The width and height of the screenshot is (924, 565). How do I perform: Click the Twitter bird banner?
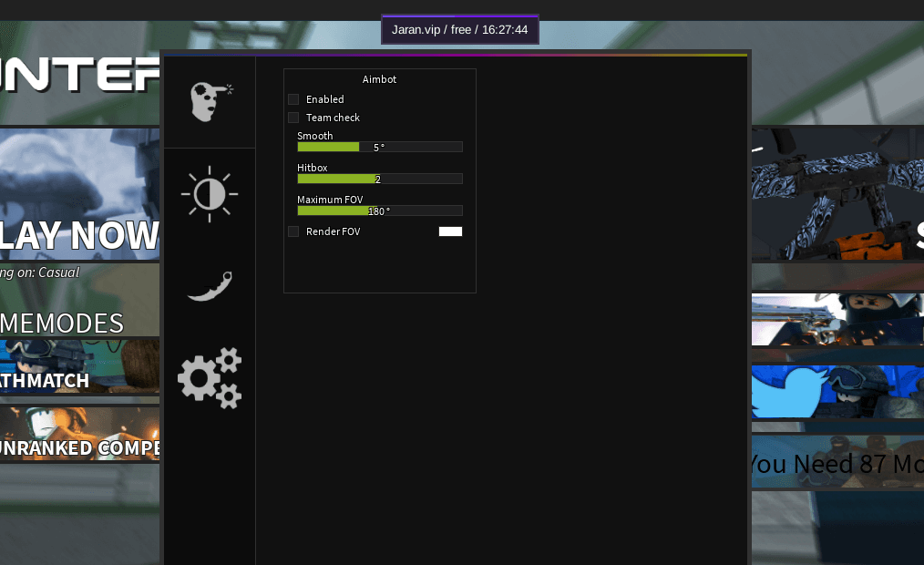click(x=837, y=392)
